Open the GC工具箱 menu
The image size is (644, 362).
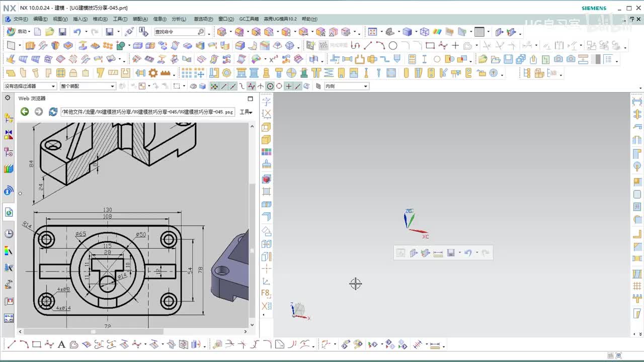(x=249, y=19)
